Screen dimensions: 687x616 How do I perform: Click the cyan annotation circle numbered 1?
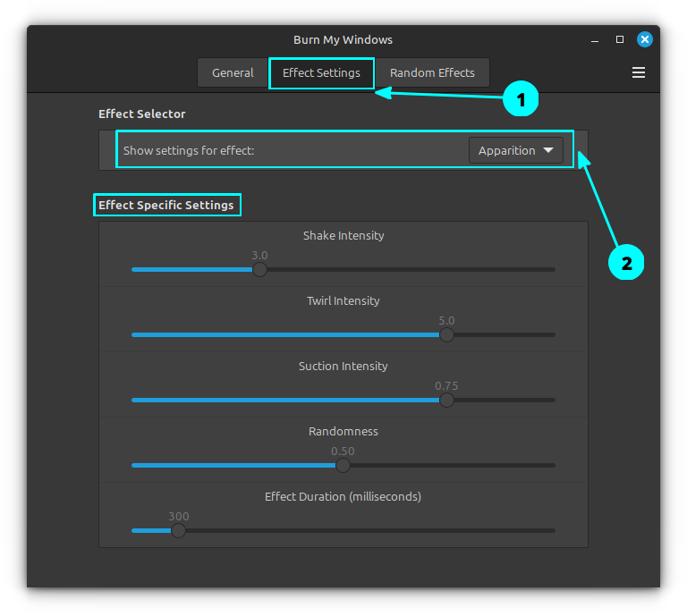pyautogui.click(x=521, y=98)
